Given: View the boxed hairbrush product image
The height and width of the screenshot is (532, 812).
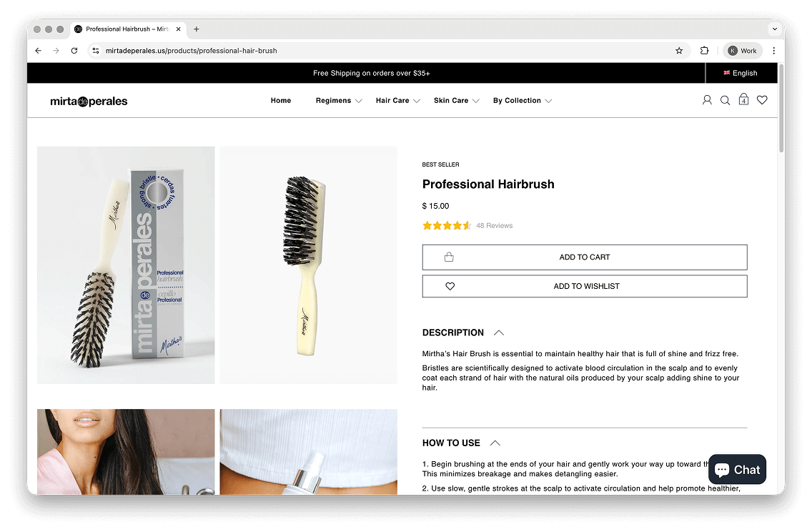Looking at the screenshot, I should tap(126, 265).
